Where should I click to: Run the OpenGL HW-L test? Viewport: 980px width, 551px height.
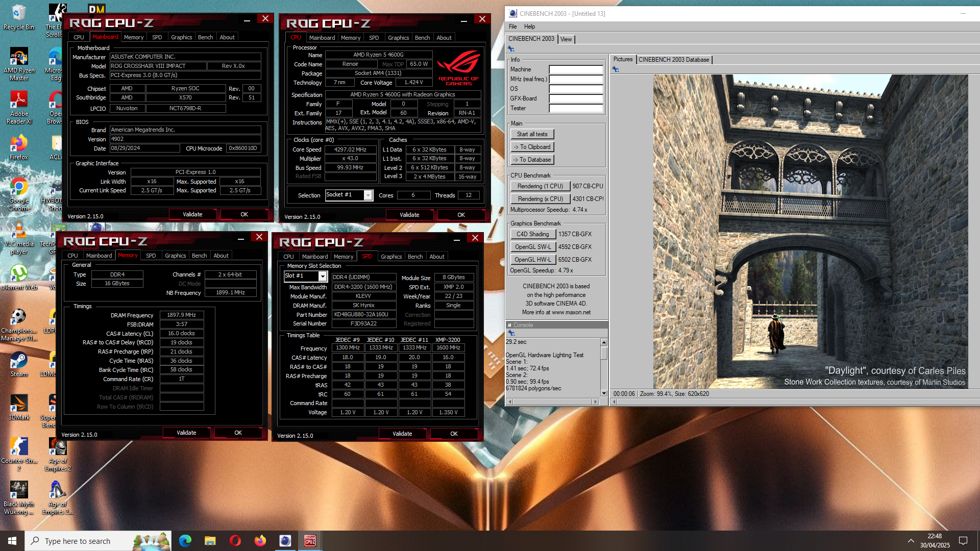click(x=533, y=260)
